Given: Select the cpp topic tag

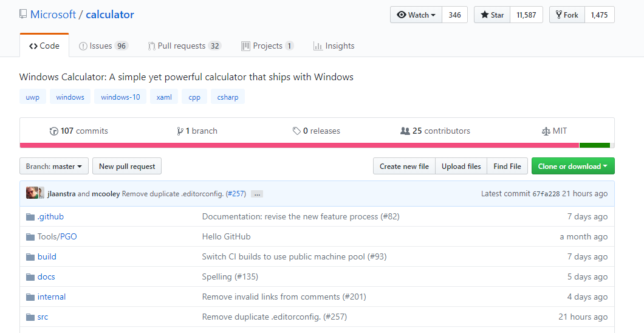Looking at the screenshot, I should coord(194,97).
